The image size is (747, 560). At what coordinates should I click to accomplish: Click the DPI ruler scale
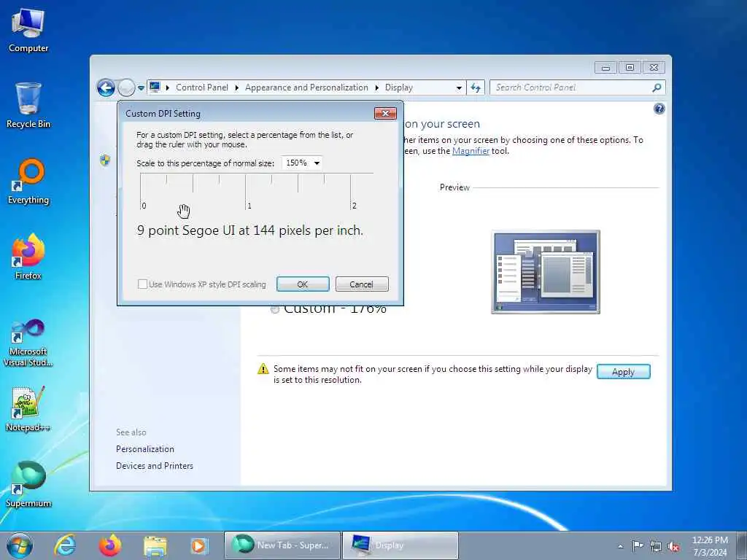click(x=256, y=192)
